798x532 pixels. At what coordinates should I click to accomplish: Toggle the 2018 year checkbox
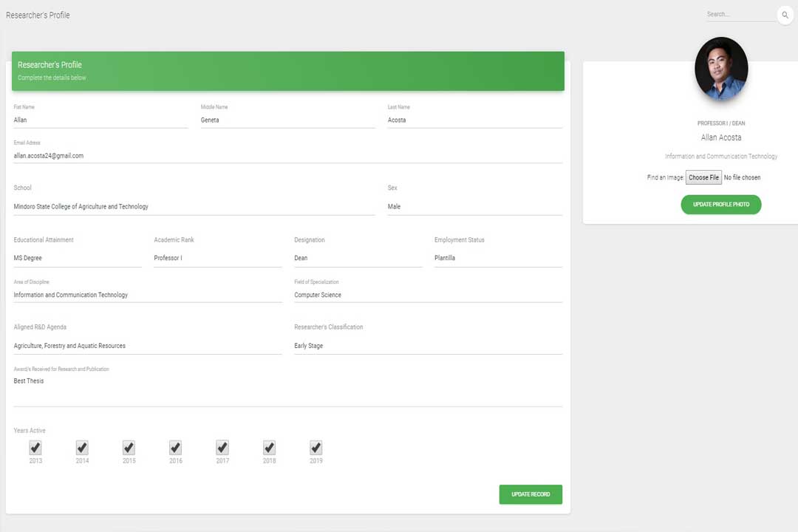(x=269, y=448)
